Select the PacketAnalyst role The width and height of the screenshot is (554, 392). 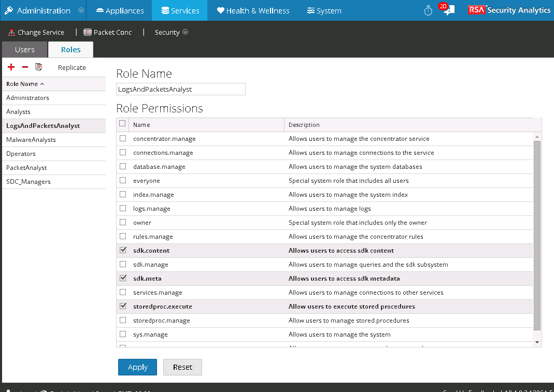[54, 168]
